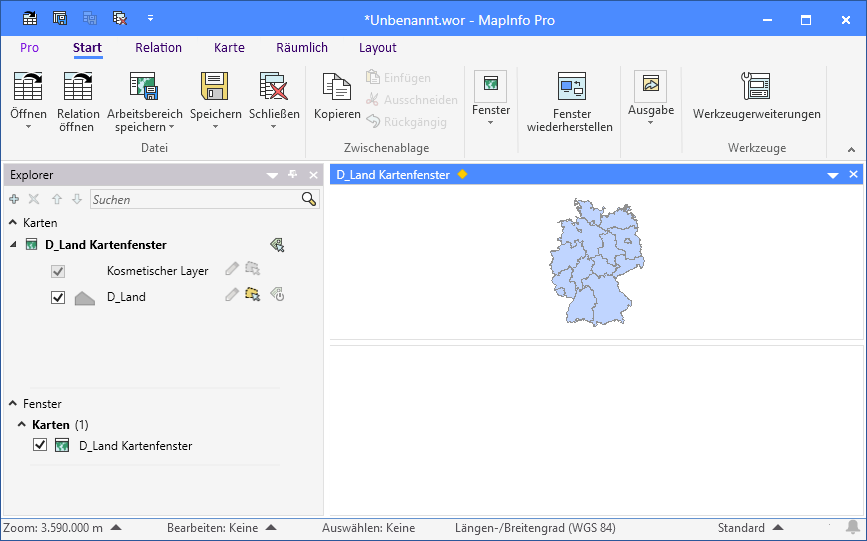
Task: Click the Explorer move up arrow
Action: pos(56,199)
